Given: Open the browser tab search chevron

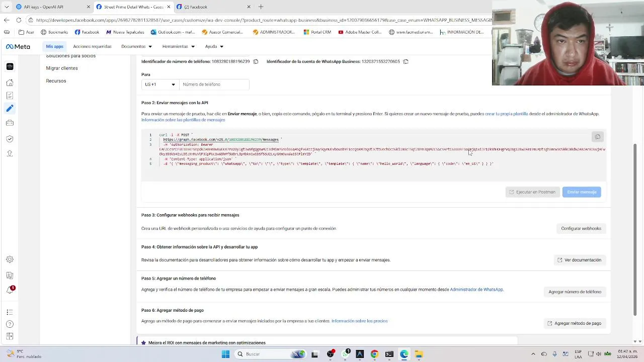Looking at the screenshot, I should (7, 7).
